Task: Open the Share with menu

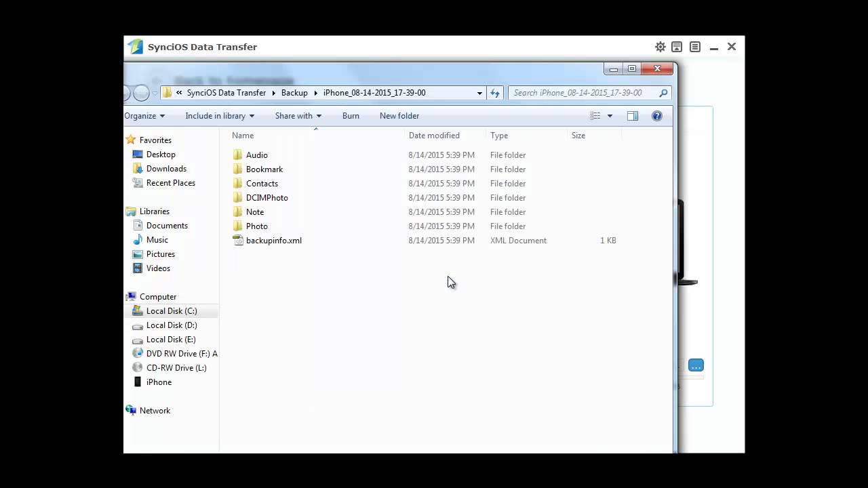Action: (298, 116)
